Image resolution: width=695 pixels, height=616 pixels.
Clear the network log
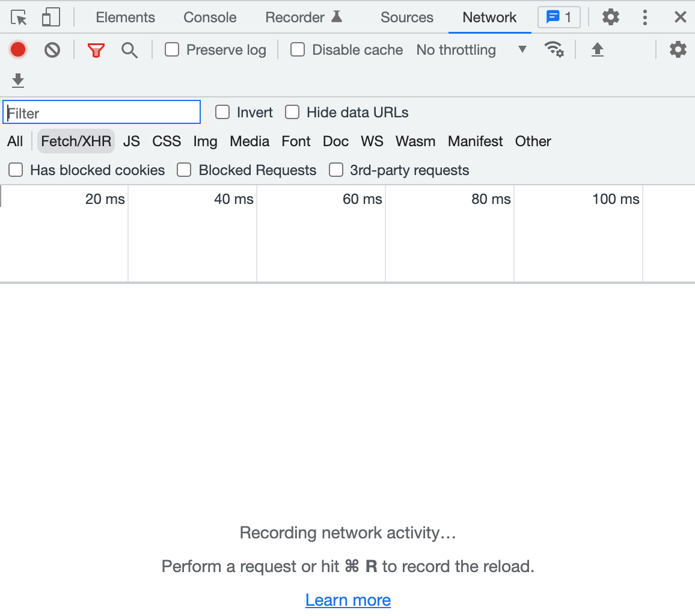tap(52, 49)
